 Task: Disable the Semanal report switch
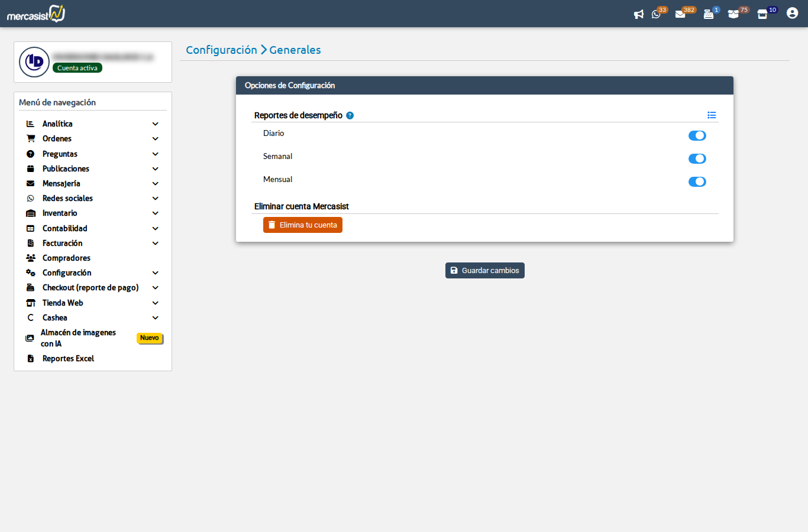(697, 159)
